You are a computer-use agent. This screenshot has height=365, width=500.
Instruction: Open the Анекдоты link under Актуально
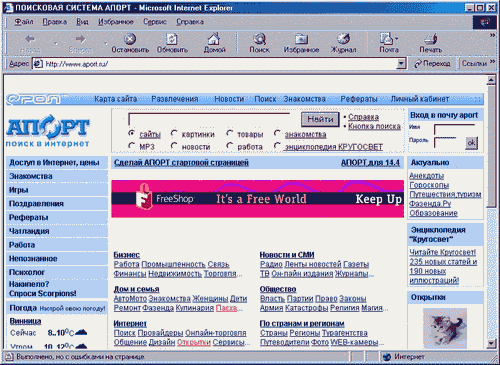click(x=426, y=176)
